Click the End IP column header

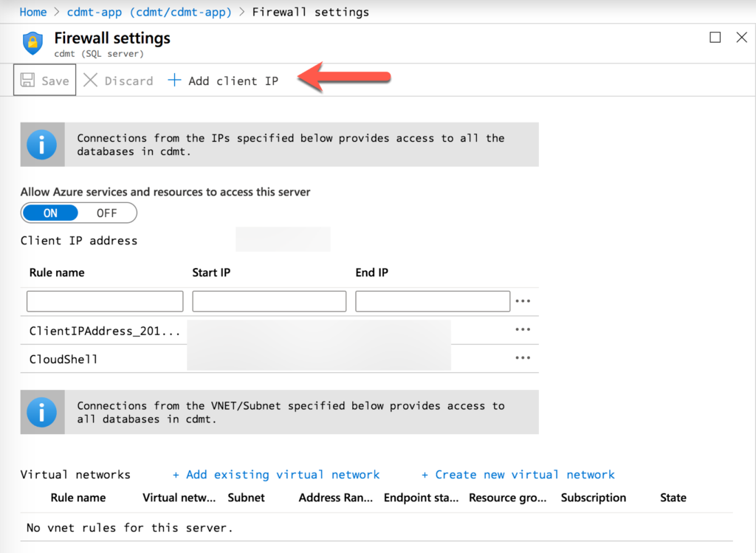(372, 273)
